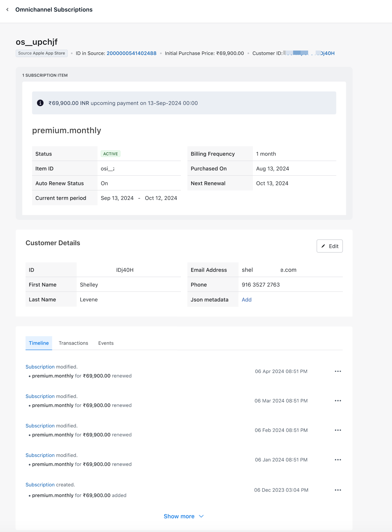The width and height of the screenshot is (392, 532).
Task: Add Json metadata for the customer
Action: click(x=247, y=300)
